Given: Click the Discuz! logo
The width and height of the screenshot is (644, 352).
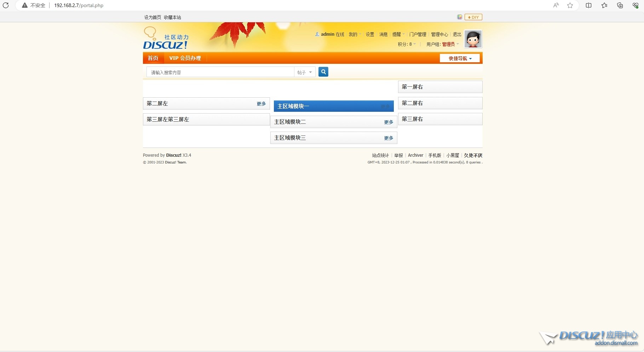Looking at the screenshot, I should pos(166,38).
